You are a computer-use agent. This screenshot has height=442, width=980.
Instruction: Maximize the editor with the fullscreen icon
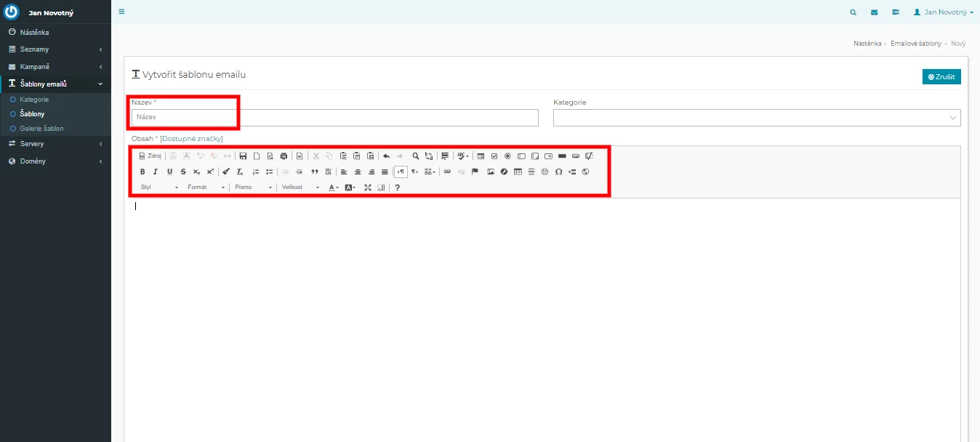click(x=368, y=188)
